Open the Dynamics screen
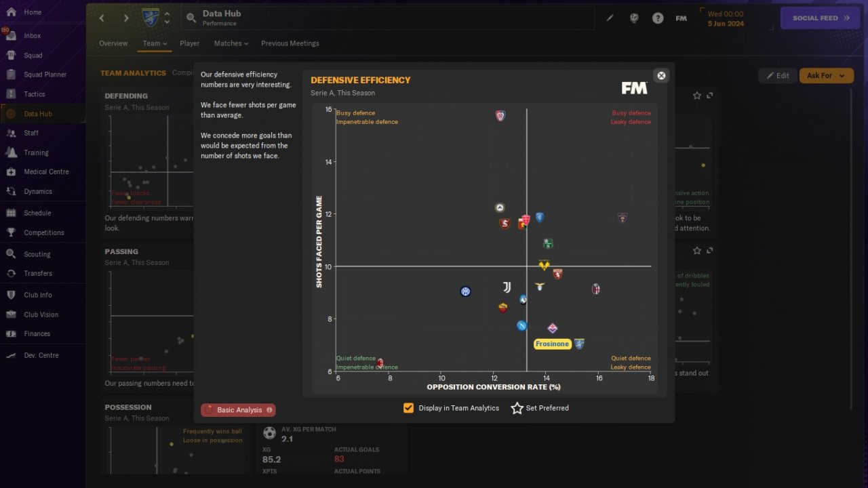Image resolution: width=868 pixels, height=488 pixels. click(38, 191)
